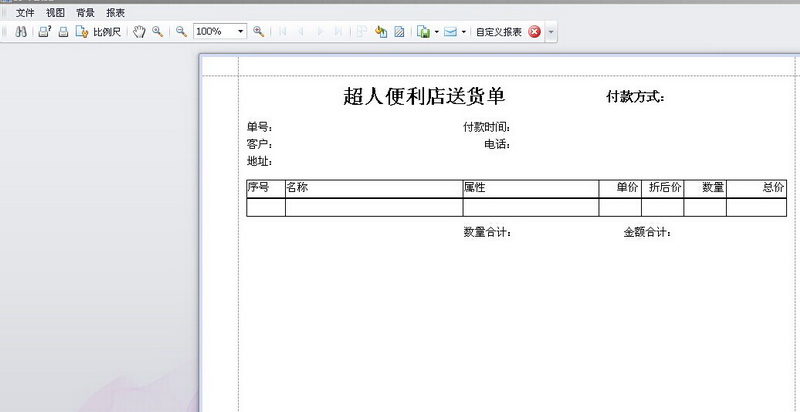This screenshot has width=800, height=412.
Task: Click the title 超人便利店送货单
Action: (424, 96)
